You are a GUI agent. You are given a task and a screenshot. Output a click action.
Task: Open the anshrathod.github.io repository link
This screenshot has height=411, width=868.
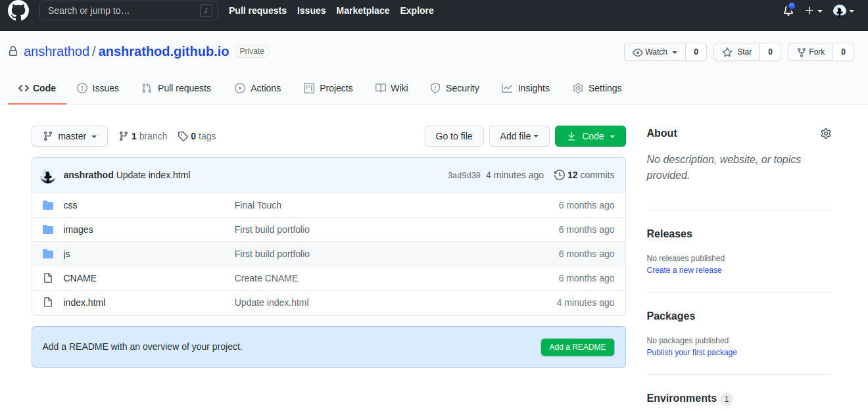pyautogui.click(x=164, y=51)
